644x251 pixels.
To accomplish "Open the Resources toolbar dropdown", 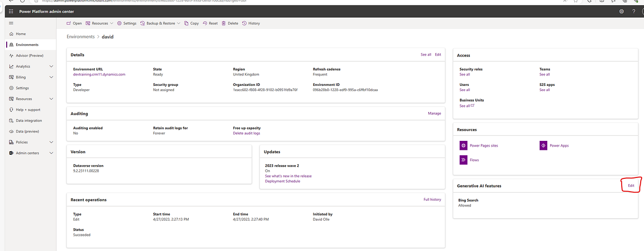I will point(100,23).
